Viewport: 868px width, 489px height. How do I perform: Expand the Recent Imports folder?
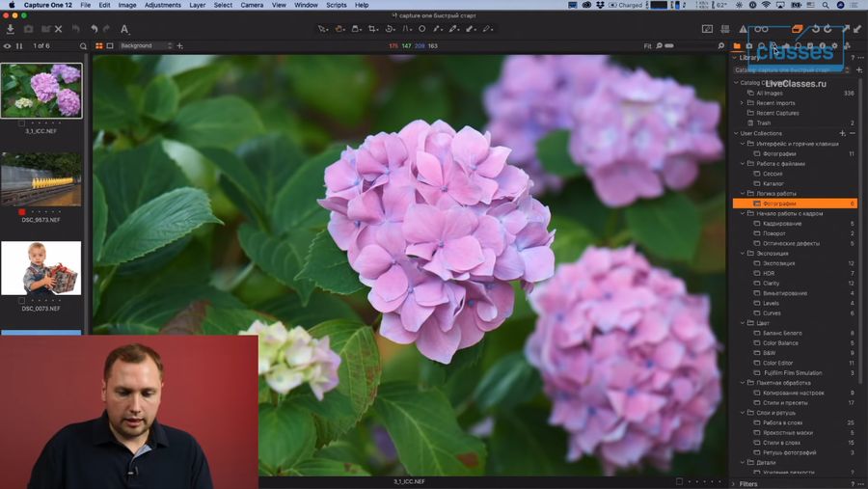point(742,103)
